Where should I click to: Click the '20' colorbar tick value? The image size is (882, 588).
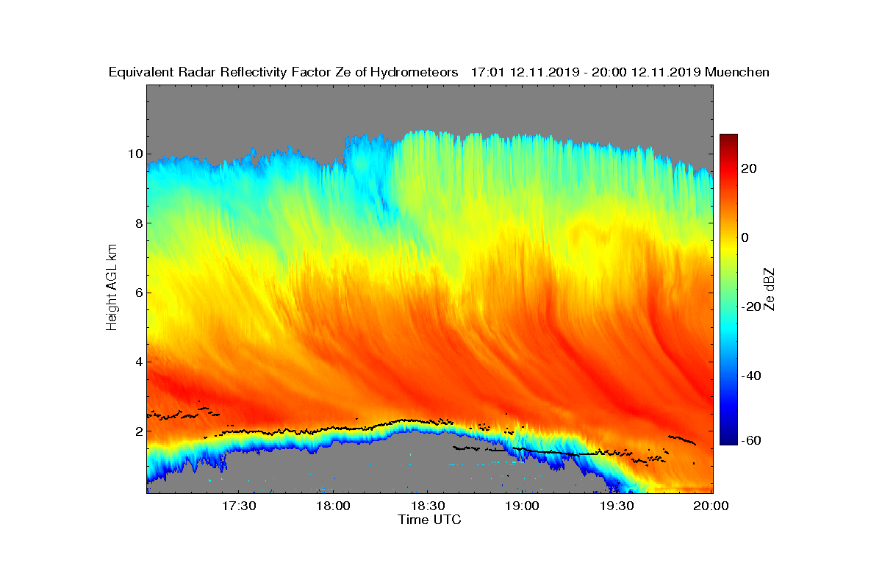[x=750, y=168]
